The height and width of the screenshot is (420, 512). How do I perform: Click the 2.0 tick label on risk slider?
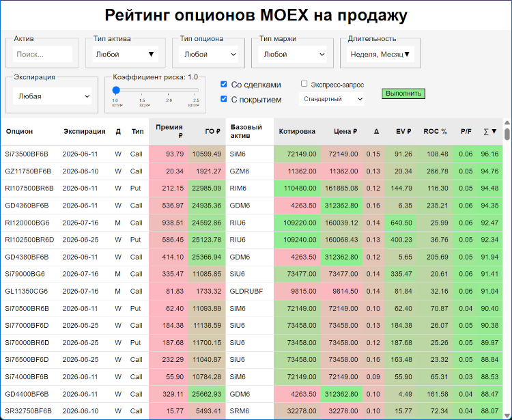tap(169, 100)
